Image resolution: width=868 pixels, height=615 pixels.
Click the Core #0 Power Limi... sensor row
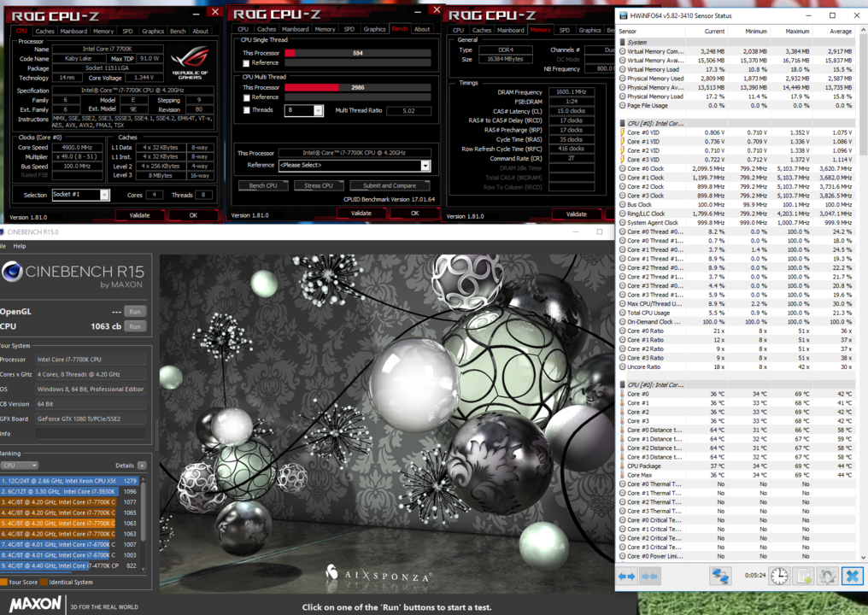pos(738,556)
